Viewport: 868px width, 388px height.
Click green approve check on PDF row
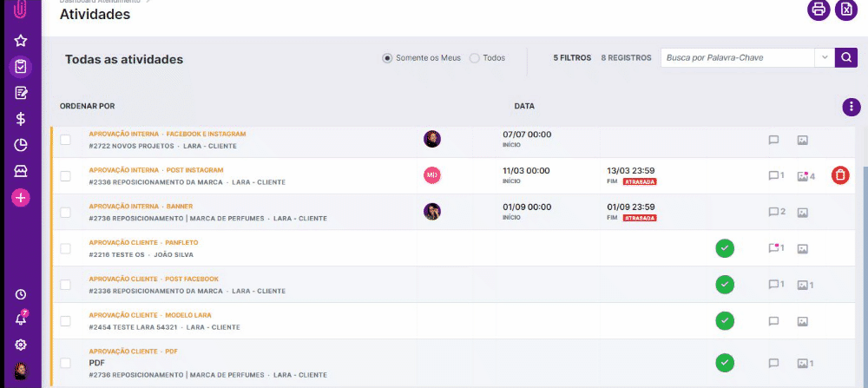coord(725,363)
